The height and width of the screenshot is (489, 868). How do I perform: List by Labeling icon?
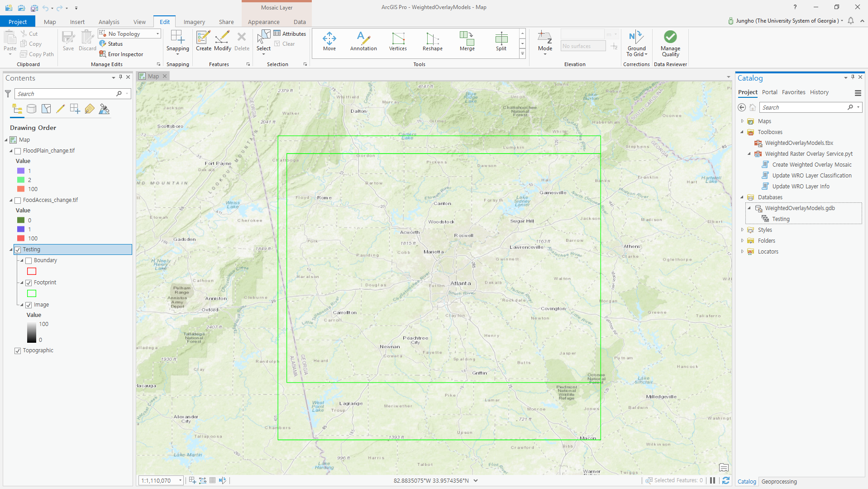coord(89,109)
